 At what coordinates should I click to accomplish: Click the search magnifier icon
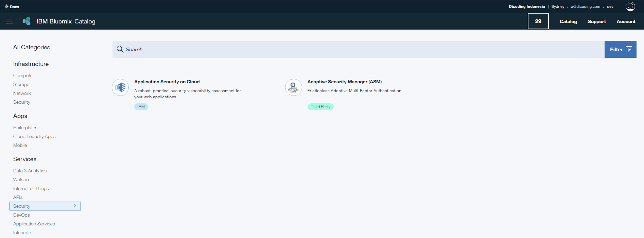pos(120,49)
